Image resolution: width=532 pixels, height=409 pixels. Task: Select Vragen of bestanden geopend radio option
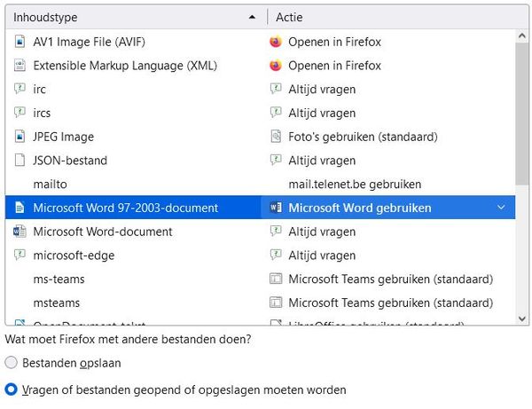tap(12, 389)
